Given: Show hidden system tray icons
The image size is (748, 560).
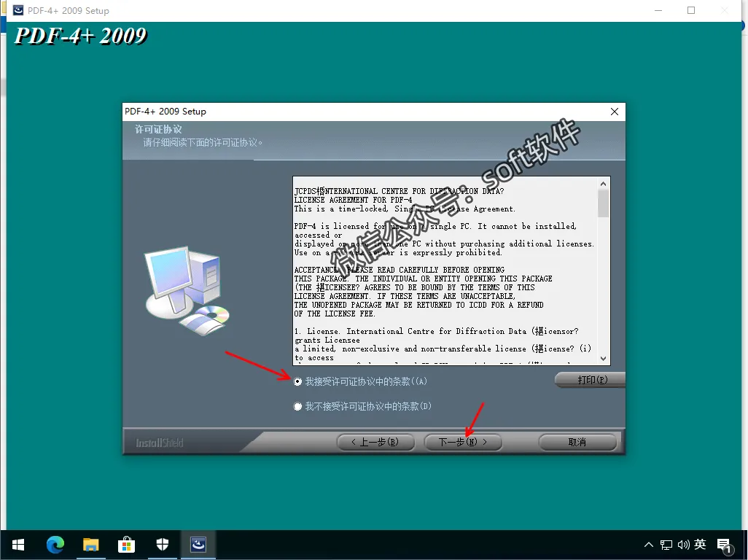Looking at the screenshot, I should point(648,545).
